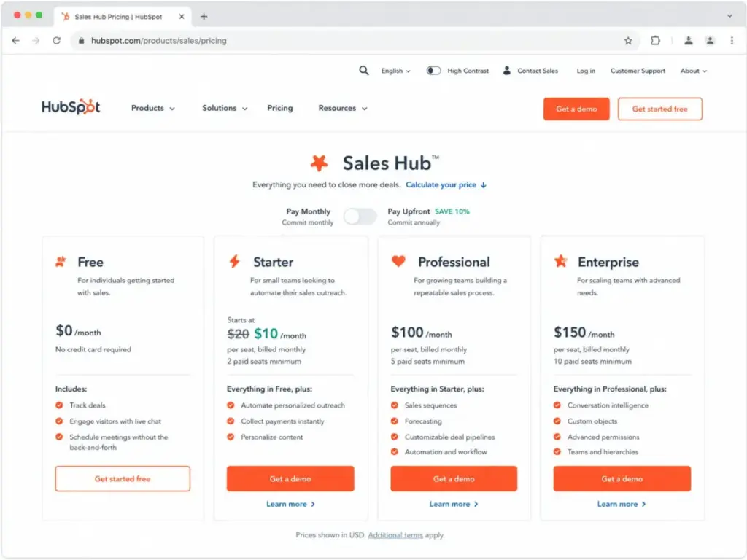747x560 pixels.
Task: Select the Sales Hub Pricing browser tab
Action: (123, 17)
